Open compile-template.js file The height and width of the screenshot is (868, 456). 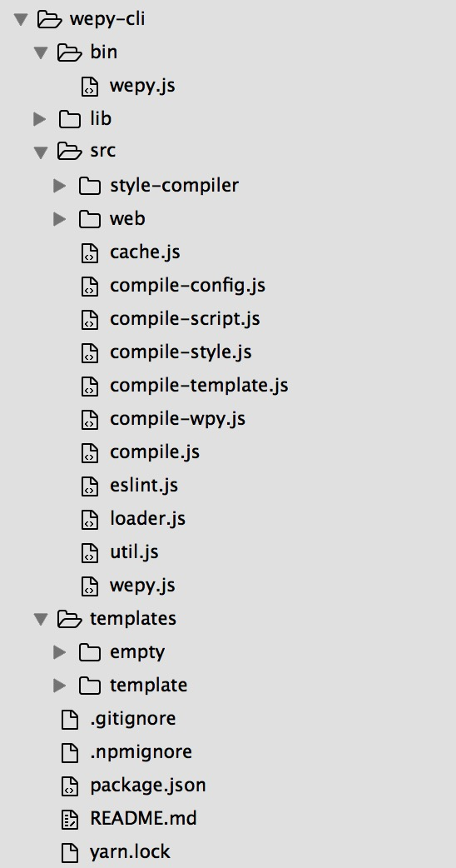pyautogui.click(x=199, y=386)
